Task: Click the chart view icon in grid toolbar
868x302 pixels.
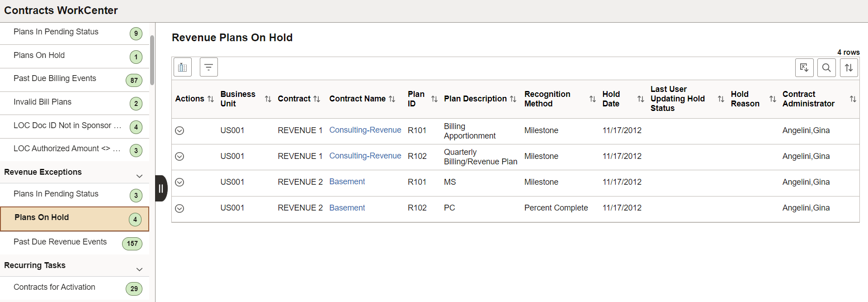Action: pyautogui.click(x=183, y=67)
